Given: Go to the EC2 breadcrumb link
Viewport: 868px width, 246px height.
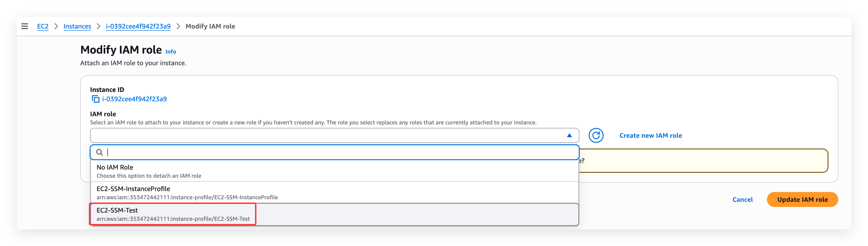Looking at the screenshot, I should click(43, 26).
